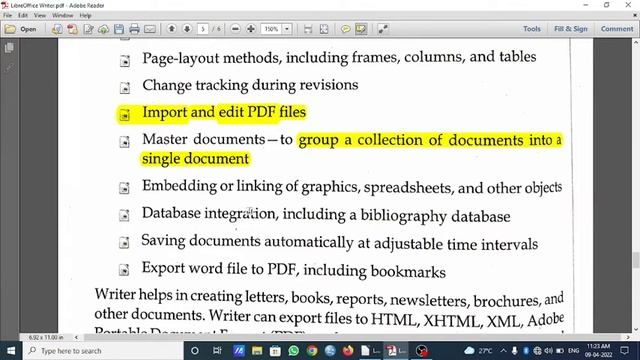
Task: Open the Fill & Sign pane
Action: click(x=571, y=29)
